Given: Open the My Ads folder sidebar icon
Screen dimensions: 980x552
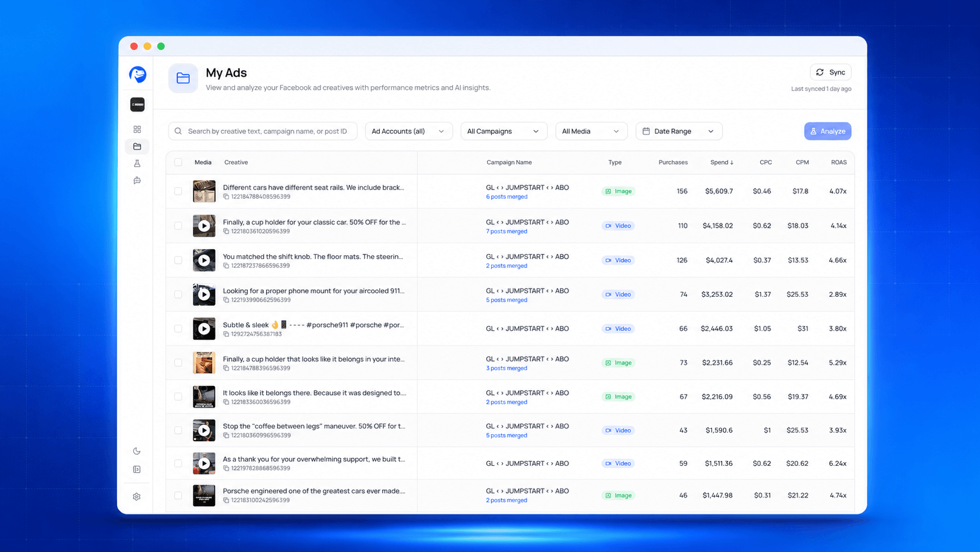Looking at the screenshot, I should [137, 147].
